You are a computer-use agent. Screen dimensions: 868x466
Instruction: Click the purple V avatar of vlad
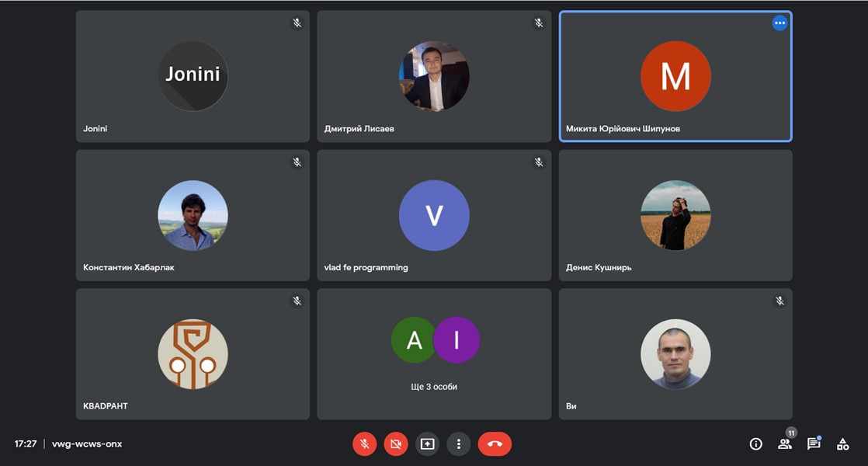[434, 215]
